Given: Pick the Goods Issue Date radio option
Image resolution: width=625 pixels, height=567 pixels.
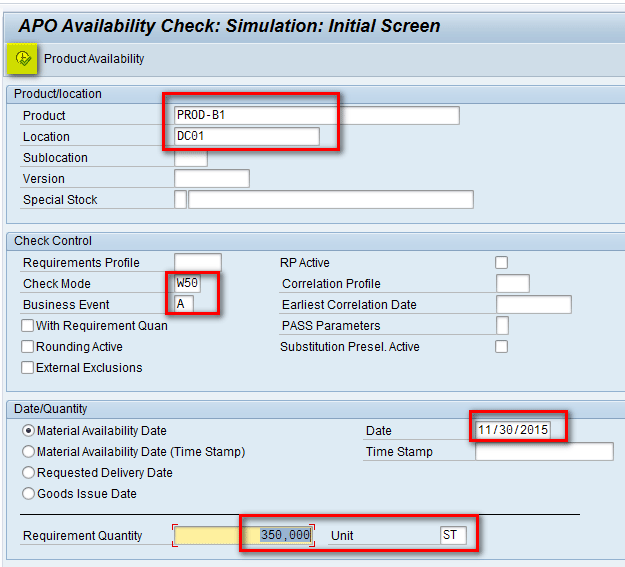Looking at the screenshot, I should click(28, 494).
